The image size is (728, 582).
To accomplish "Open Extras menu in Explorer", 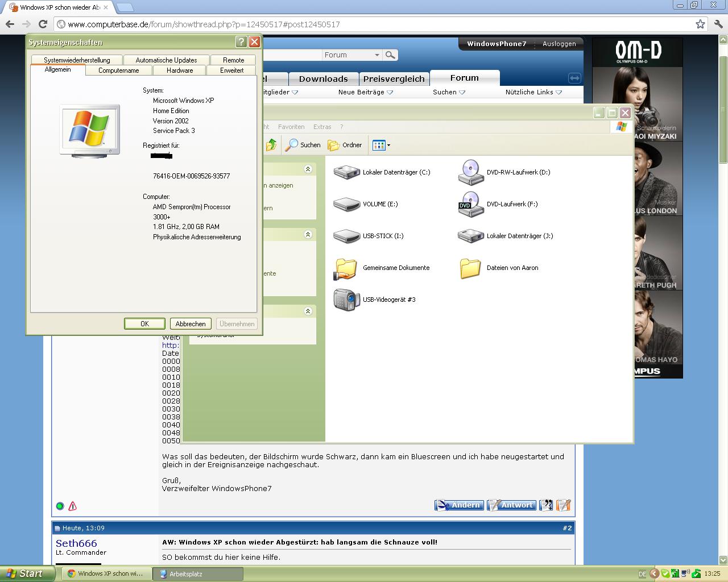I will pos(322,127).
